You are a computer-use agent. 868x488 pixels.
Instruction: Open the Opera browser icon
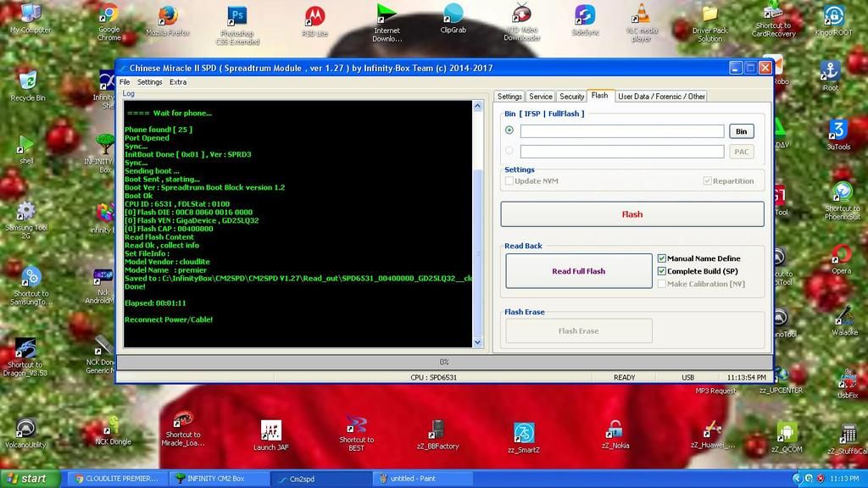tap(841, 255)
